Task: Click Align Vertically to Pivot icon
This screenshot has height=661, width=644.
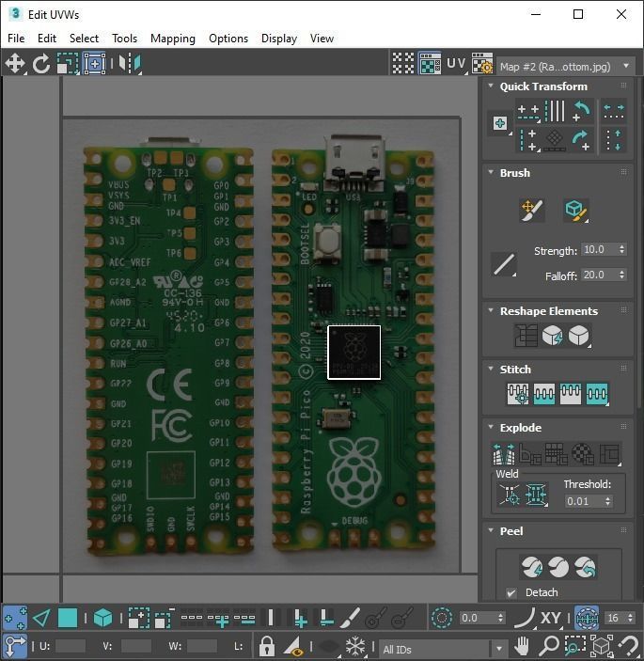Action: point(528,140)
